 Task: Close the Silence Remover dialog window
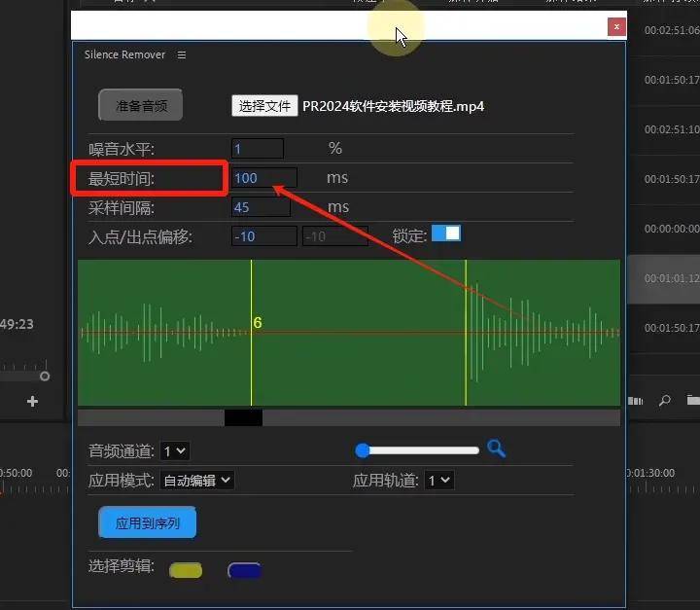[616, 27]
